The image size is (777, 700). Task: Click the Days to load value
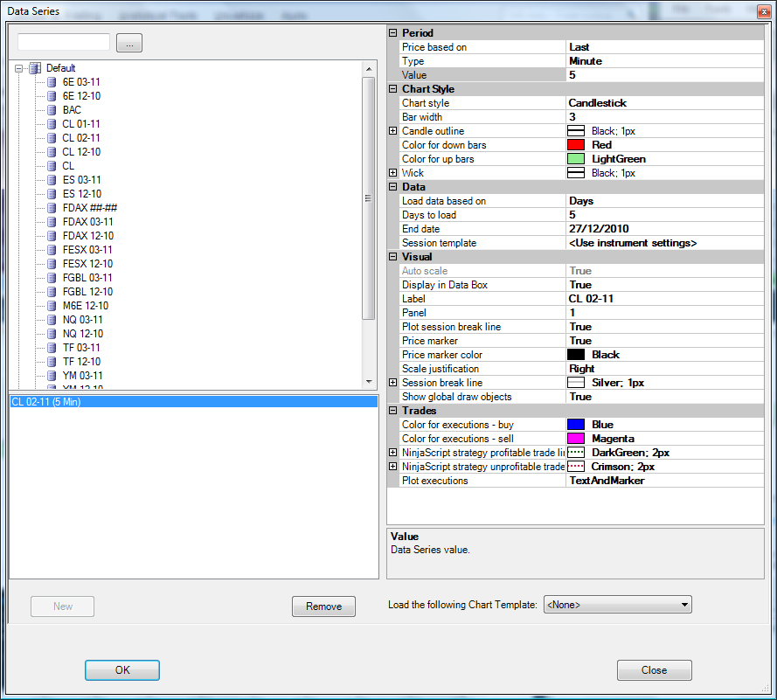tap(665, 215)
